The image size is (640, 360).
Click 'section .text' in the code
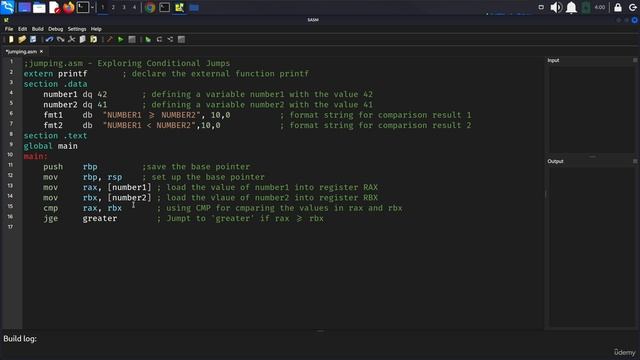(x=55, y=136)
